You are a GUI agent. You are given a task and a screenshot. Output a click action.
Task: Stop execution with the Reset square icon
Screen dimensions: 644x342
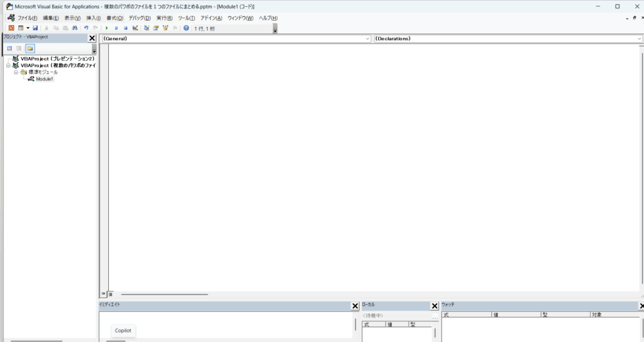[125, 28]
